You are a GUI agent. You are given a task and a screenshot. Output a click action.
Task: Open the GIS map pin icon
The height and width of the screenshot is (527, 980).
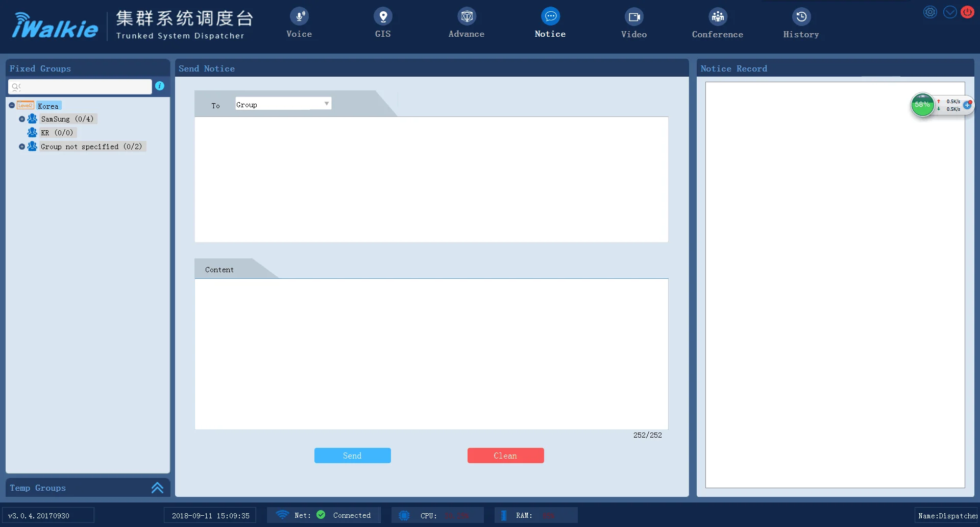pyautogui.click(x=383, y=17)
